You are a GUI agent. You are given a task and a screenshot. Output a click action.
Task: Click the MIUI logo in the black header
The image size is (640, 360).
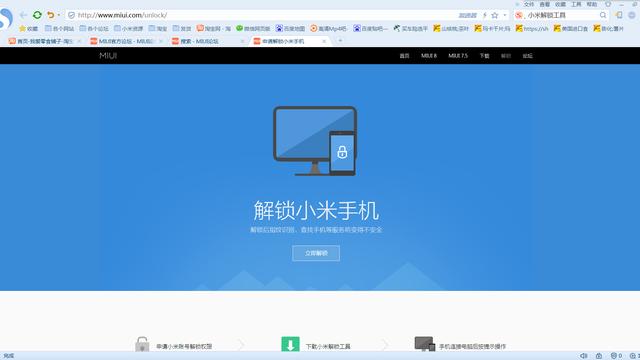[108, 56]
